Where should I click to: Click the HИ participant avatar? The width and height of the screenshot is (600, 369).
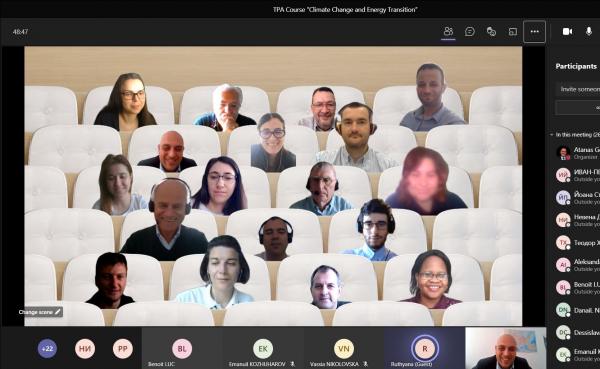pos(85,349)
